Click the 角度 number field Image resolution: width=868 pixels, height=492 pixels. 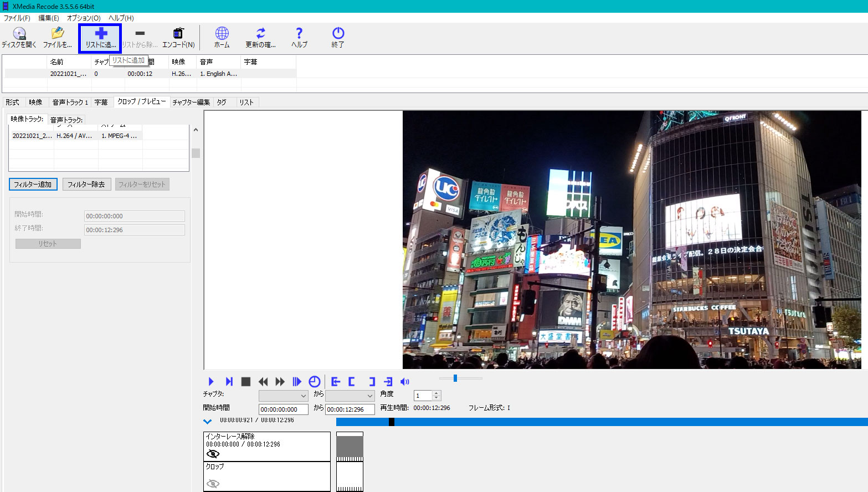click(x=424, y=396)
